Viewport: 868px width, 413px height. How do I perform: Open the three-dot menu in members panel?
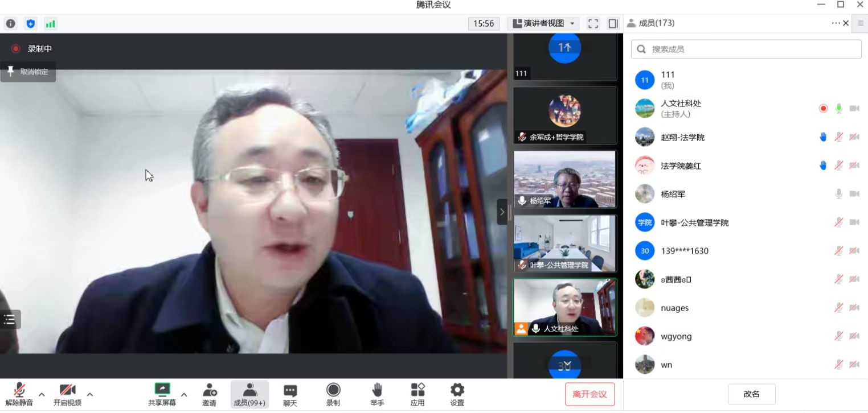836,23
